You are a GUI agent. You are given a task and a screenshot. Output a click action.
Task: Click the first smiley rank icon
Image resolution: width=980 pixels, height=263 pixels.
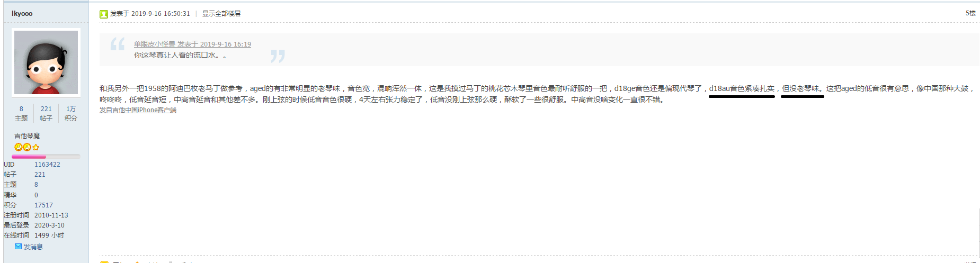[18, 147]
